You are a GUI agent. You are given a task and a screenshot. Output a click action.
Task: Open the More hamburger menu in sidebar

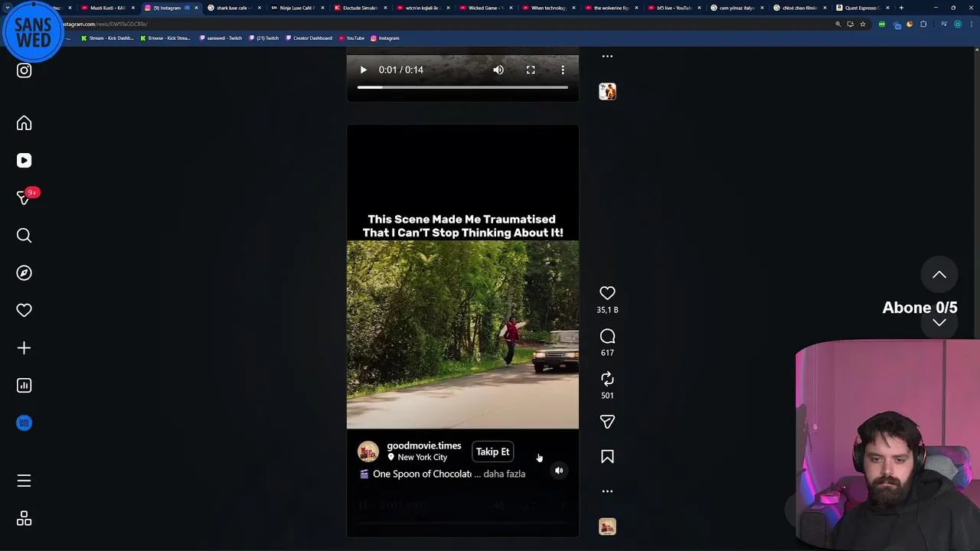click(x=24, y=481)
